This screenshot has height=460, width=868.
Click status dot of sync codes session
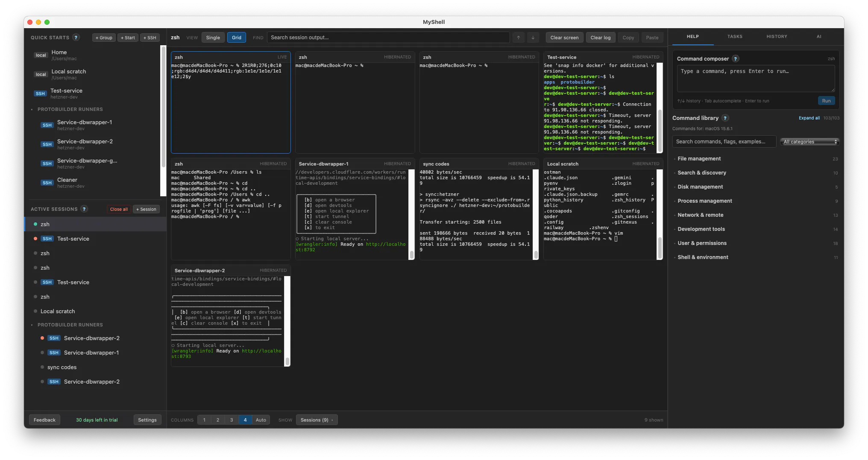tap(42, 367)
